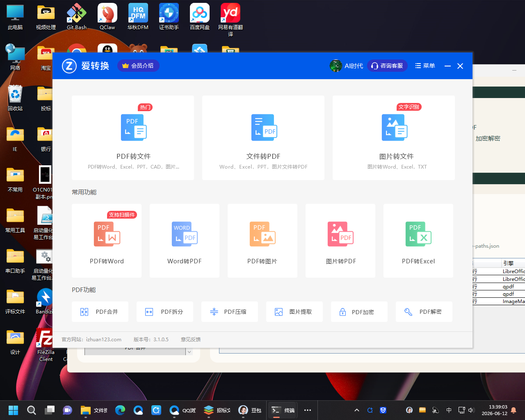Select the QClaw desktop shortcut
The width and height of the screenshot is (525, 420).
[107, 17]
